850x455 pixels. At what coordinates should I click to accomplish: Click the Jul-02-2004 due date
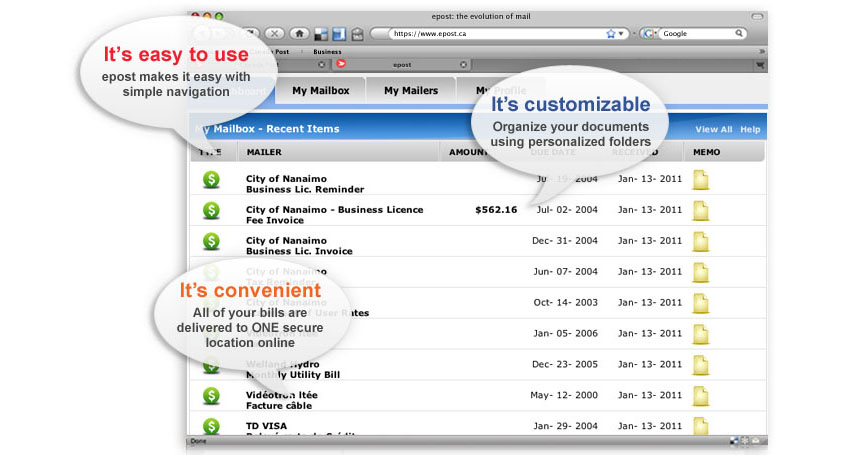pos(567,210)
